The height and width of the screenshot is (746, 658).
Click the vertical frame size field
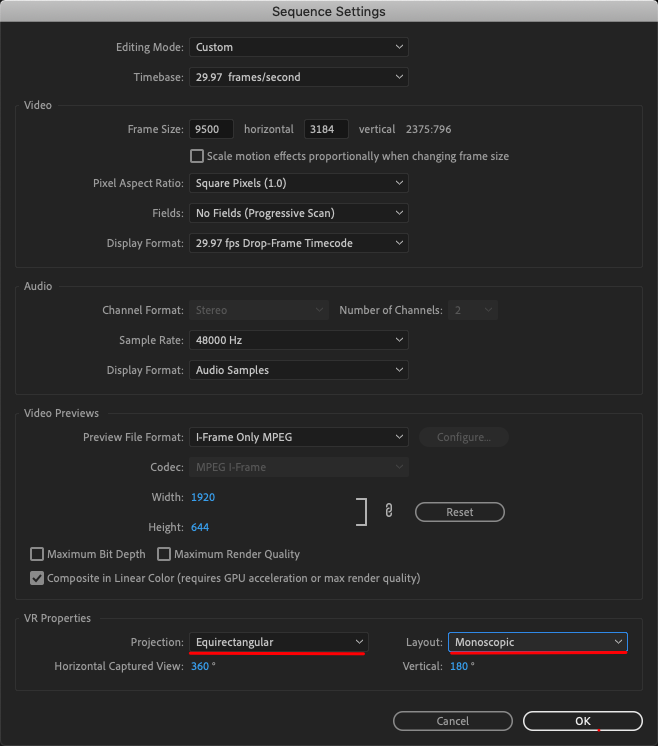[326, 129]
